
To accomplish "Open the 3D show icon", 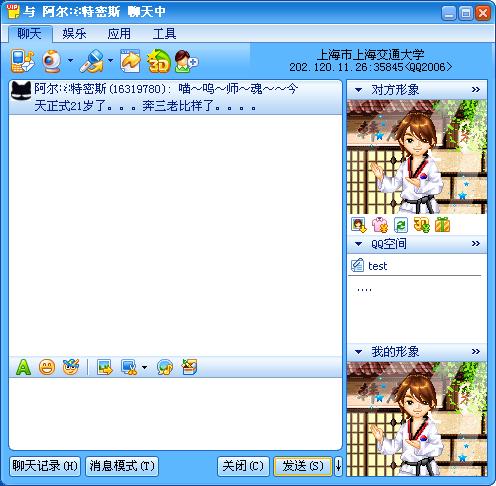I will point(159,61).
